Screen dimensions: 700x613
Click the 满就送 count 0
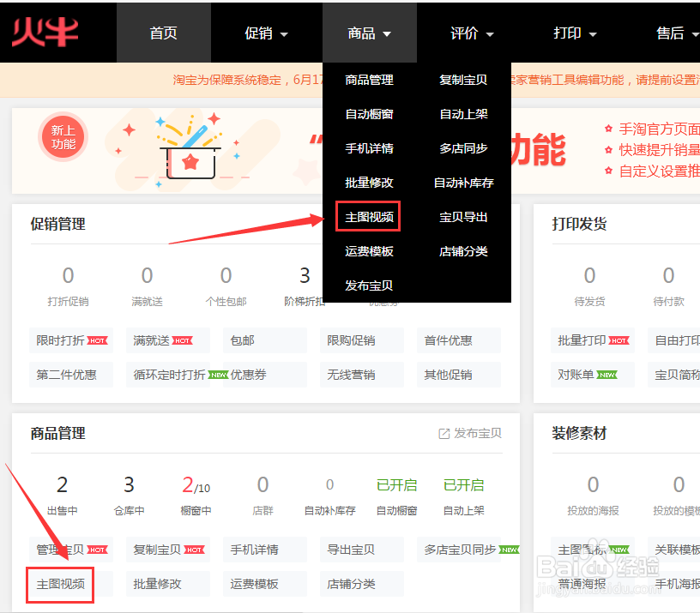[x=147, y=276]
